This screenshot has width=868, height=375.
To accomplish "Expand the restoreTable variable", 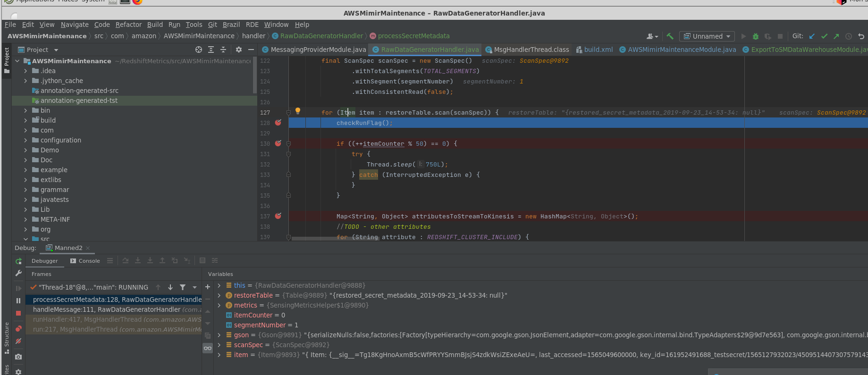I will (219, 295).
